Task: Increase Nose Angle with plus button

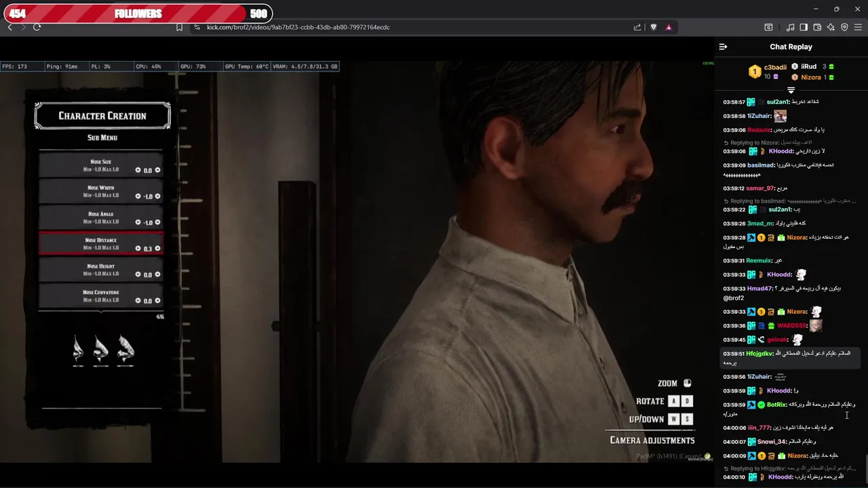Action: coord(158,222)
